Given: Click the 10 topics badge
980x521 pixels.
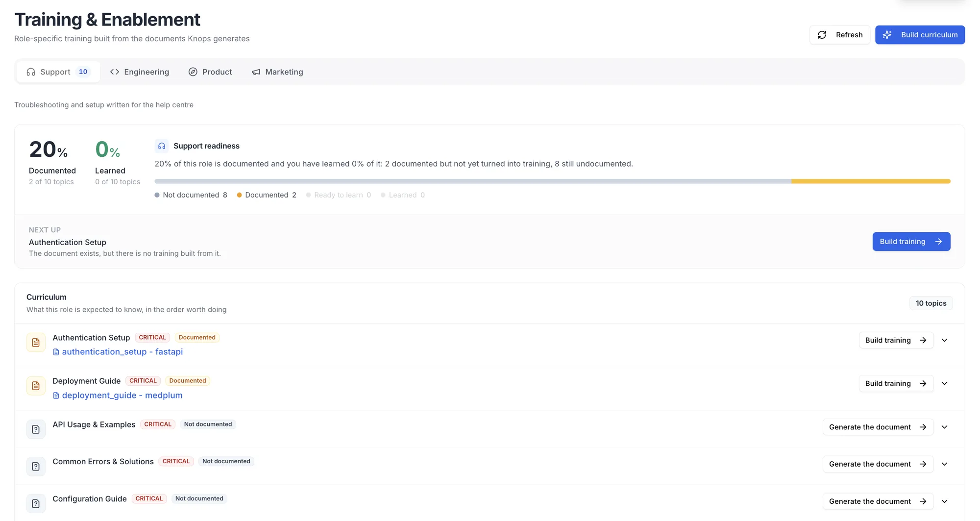Looking at the screenshot, I should (931, 303).
